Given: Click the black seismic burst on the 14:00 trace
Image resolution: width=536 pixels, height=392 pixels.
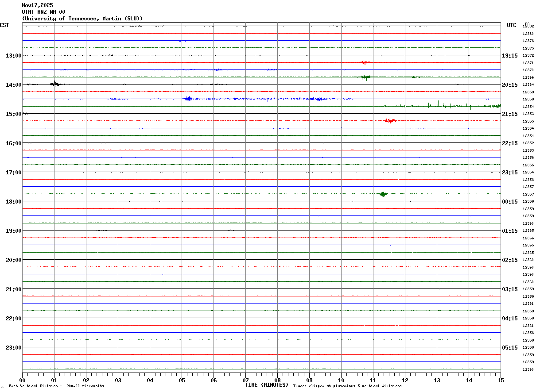Looking at the screenshot, I should pos(55,84).
